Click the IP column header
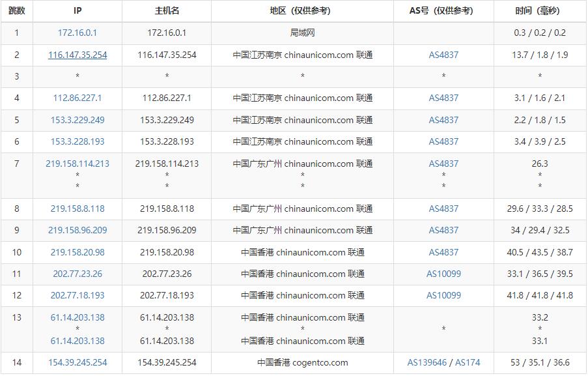Screen dimensions: 588x376 point(77,11)
